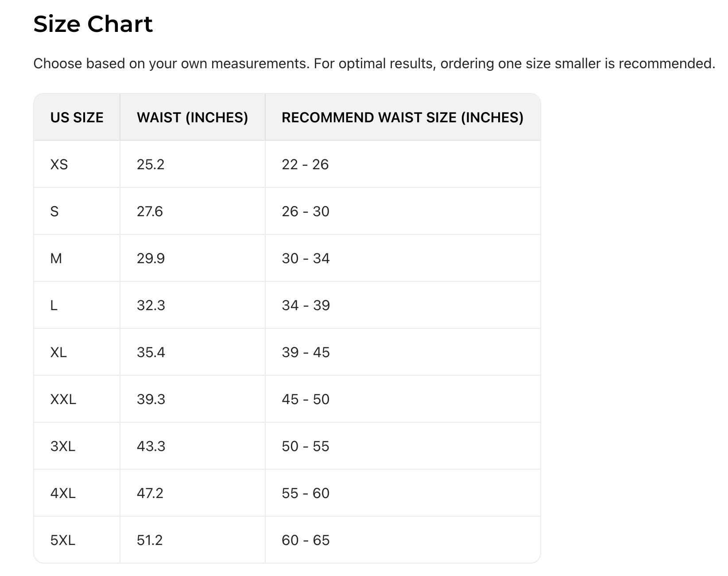Click the M size cell

click(56, 258)
